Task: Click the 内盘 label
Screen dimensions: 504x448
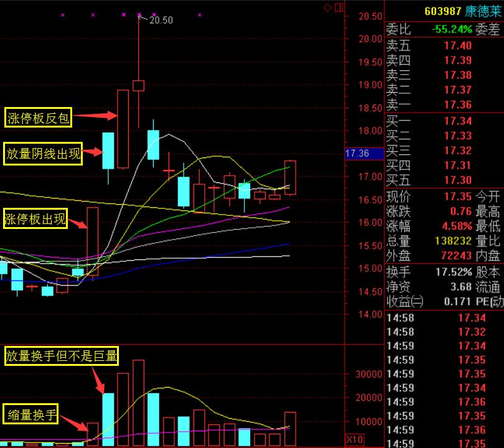Action: 488,256
